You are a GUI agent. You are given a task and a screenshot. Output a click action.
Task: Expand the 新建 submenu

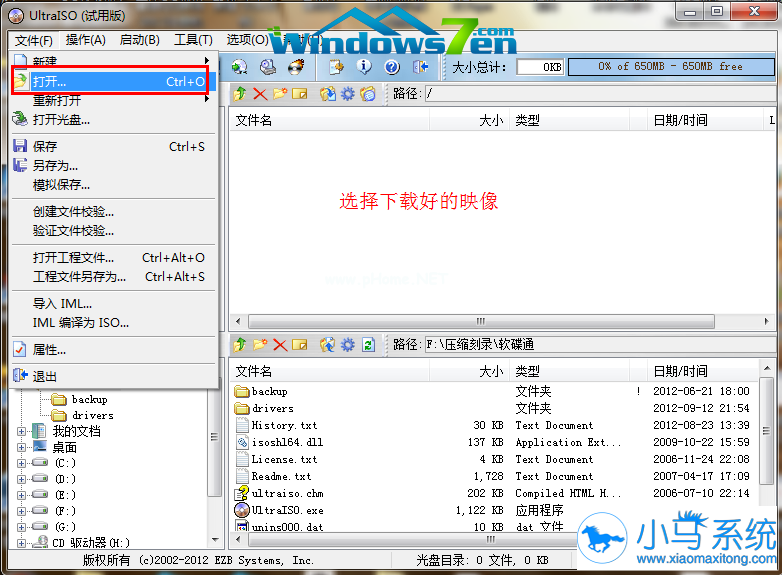[113, 61]
